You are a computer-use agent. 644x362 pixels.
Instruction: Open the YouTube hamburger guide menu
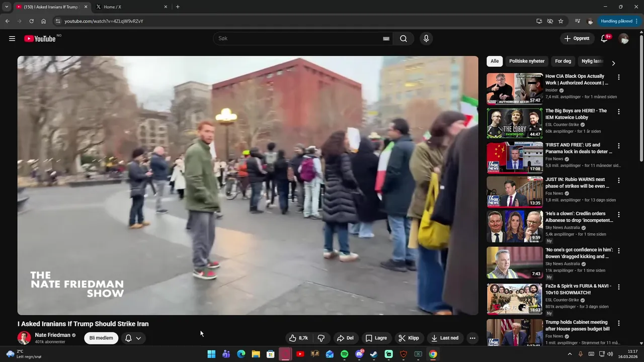12,39
